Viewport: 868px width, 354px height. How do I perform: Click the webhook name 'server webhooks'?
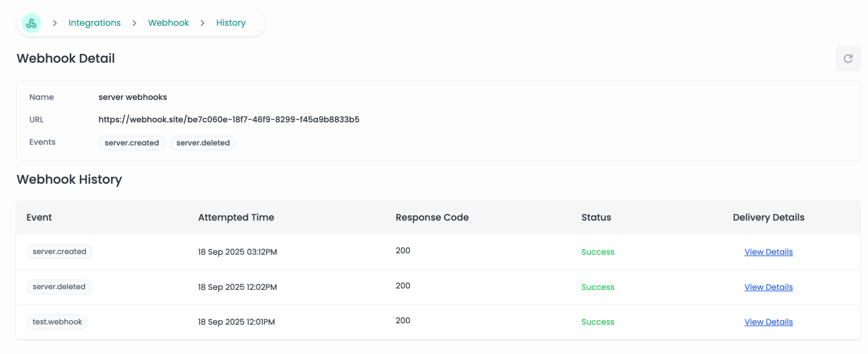pos(132,97)
